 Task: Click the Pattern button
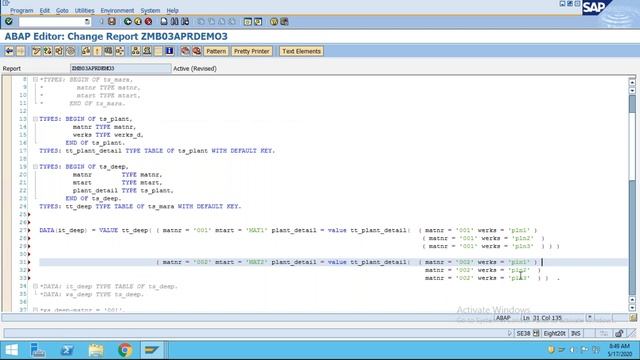point(216,51)
